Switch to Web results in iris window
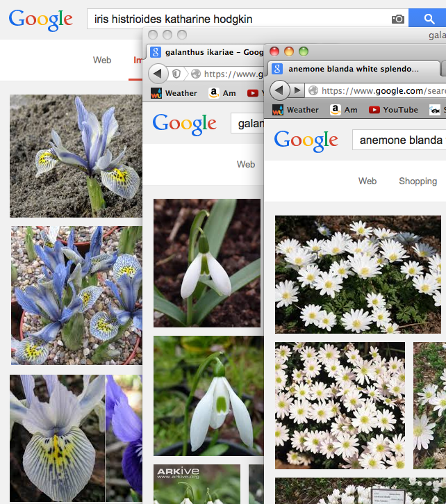The image size is (446, 504). (x=102, y=60)
